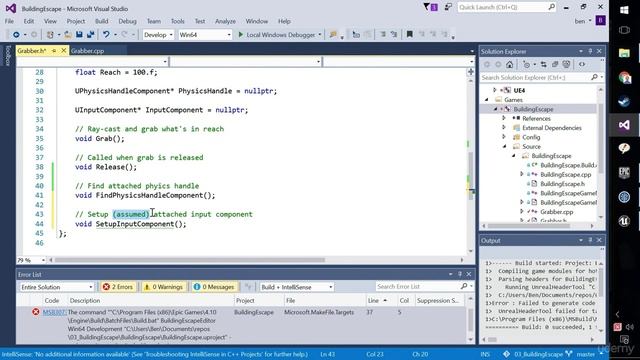Click the split editor icon above scrollbar

point(471,72)
